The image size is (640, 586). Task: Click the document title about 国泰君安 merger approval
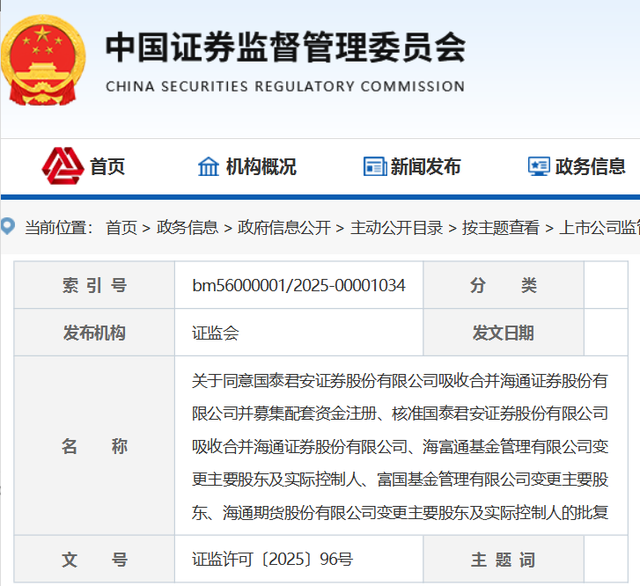[x=400, y=446]
